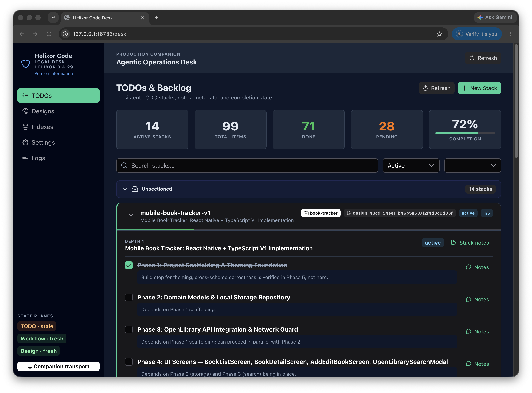
Task: Click the 71 Done card
Action: (x=309, y=130)
